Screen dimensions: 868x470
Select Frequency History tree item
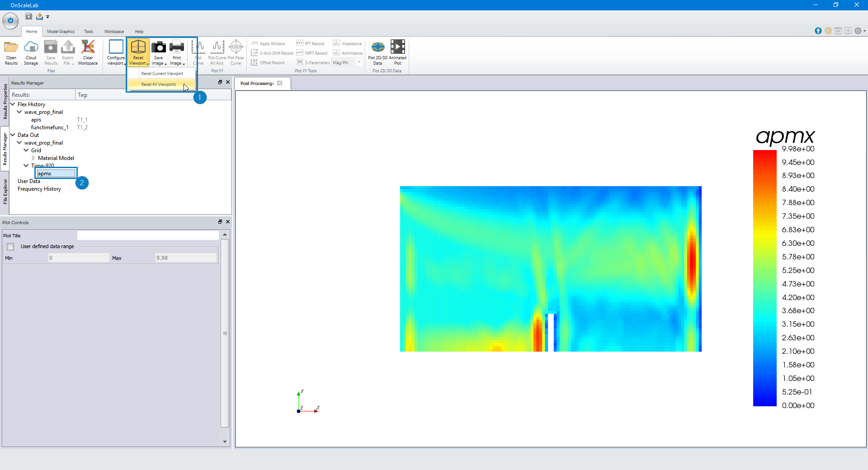pyautogui.click(x=39, y=189)
